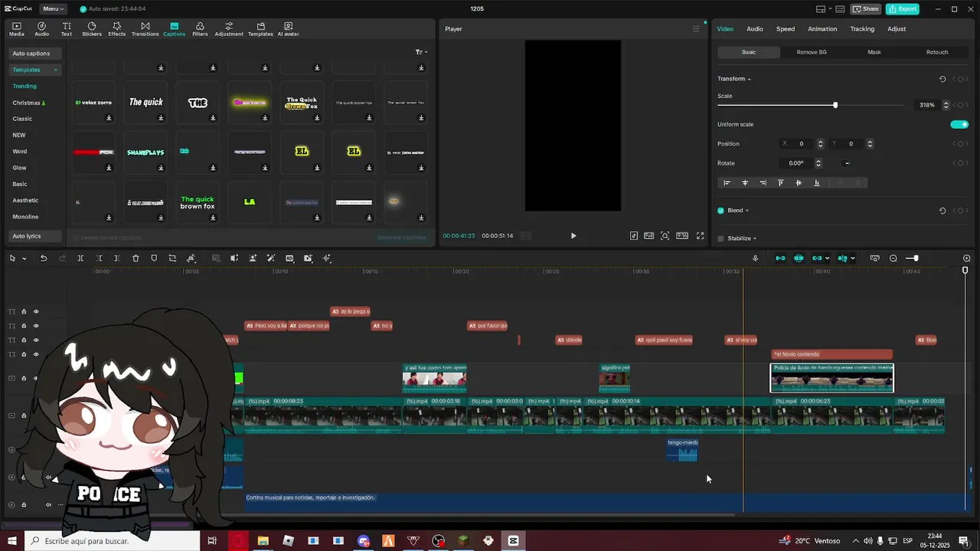Click the Delete trash icon in timeline toolbar

click(136, 259)
